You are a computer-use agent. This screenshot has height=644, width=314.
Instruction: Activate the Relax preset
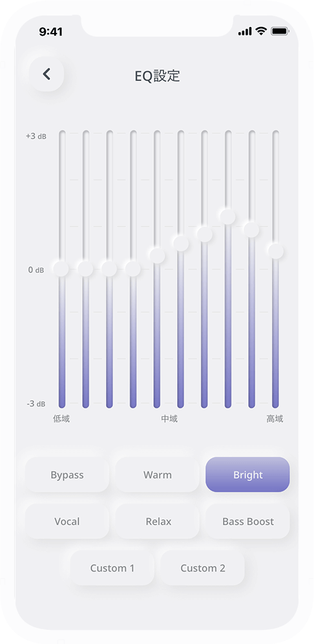(158, 521)
